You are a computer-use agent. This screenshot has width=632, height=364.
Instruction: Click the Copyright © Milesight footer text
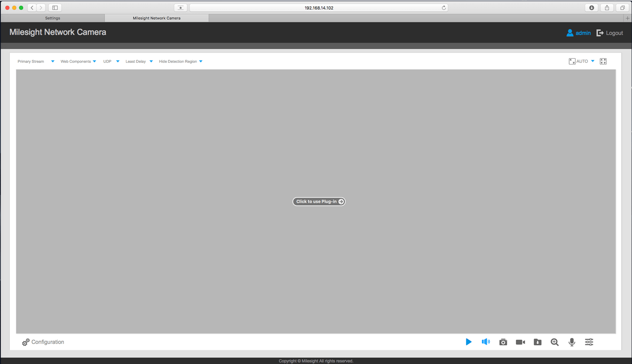[316, 361]
